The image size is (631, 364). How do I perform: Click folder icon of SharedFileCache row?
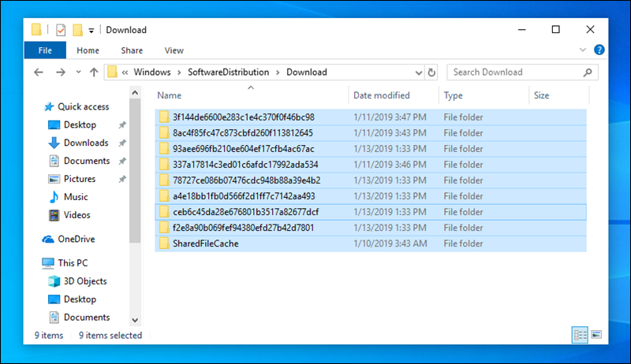[164, 243]
